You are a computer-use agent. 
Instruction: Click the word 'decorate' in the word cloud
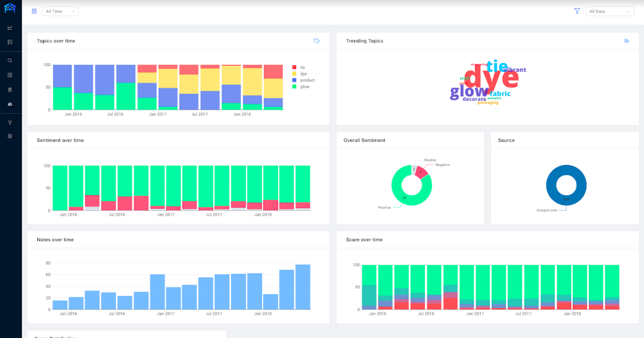pos(475,99)
